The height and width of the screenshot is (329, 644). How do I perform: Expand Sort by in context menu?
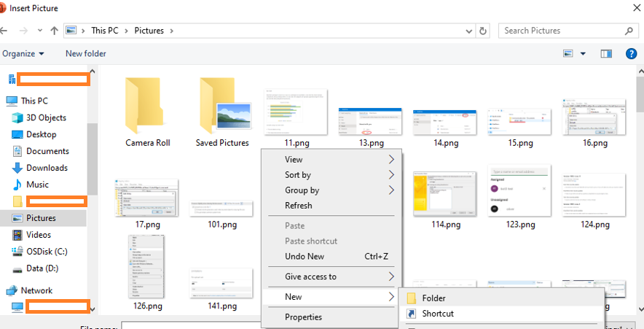tap(331, 175)
